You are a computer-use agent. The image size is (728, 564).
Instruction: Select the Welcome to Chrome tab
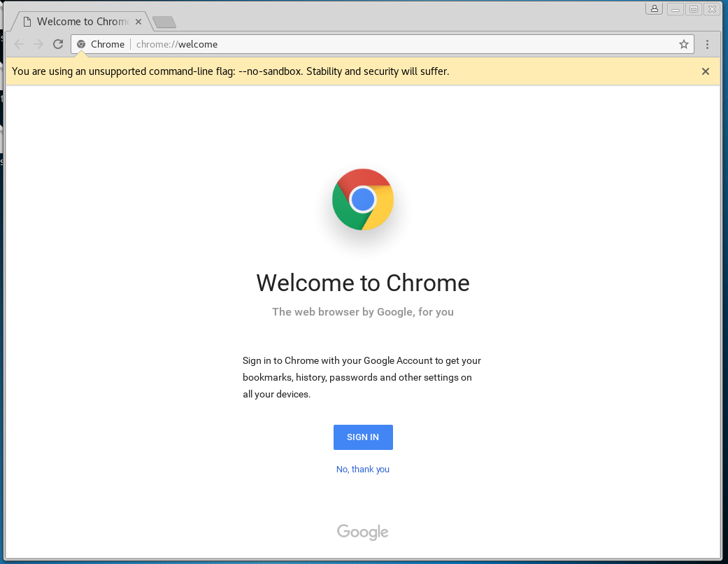point(83,22)
